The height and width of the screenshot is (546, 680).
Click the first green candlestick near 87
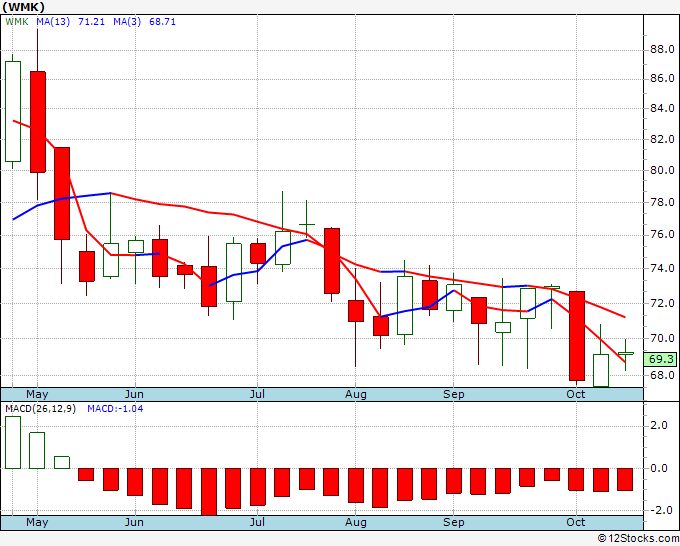(x=13, y=111)
